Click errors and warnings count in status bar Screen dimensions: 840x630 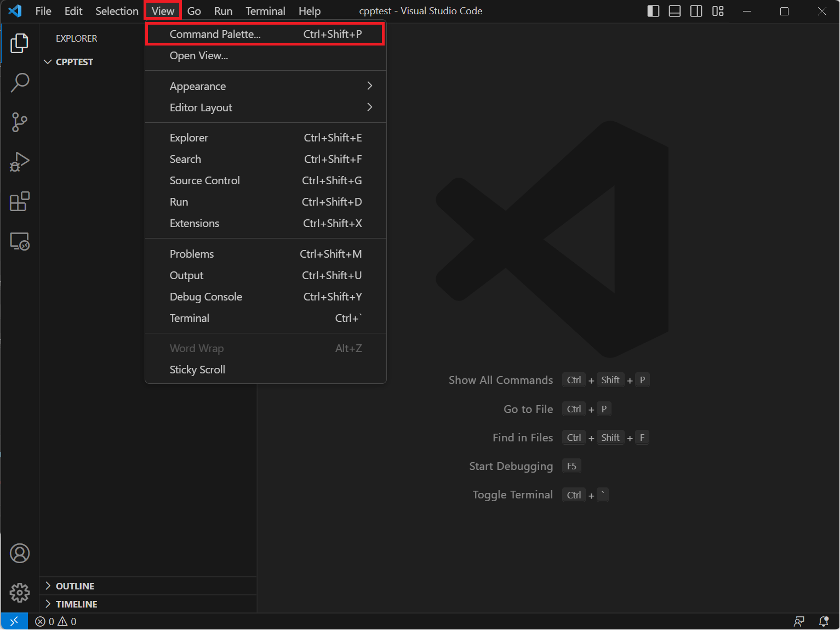tap(56, 621)
